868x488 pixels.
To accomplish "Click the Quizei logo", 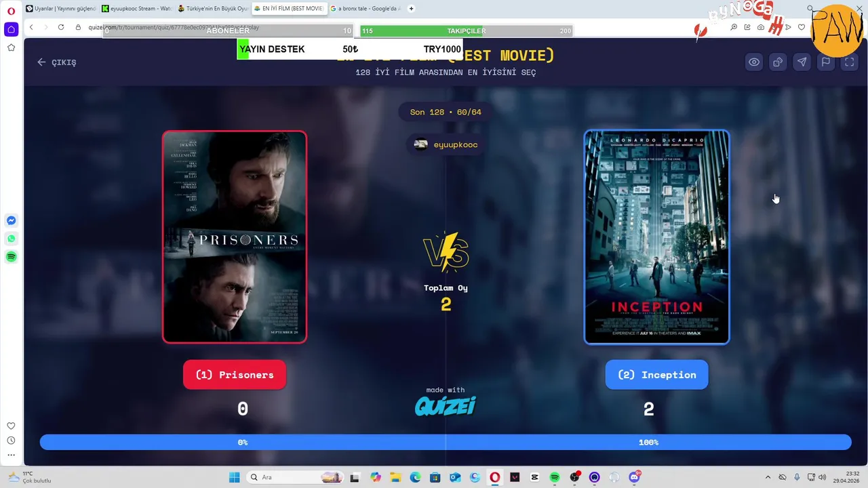I will coord(446,406).
